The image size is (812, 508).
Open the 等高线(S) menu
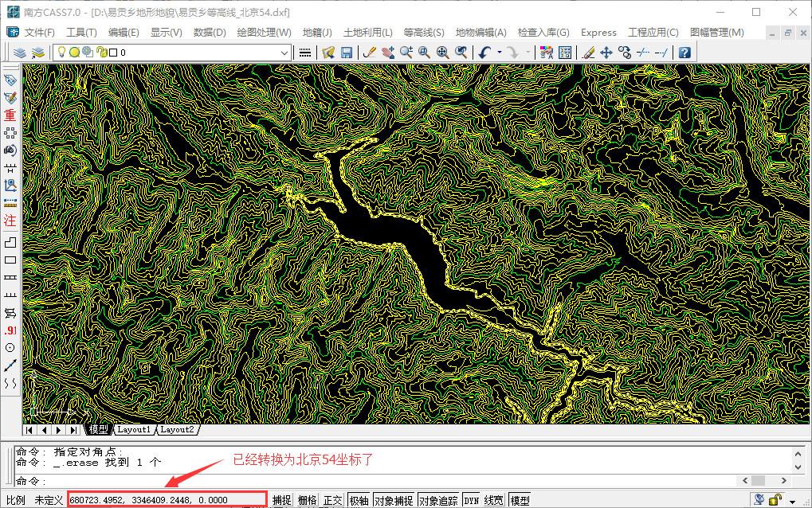[x=424, y=32]
